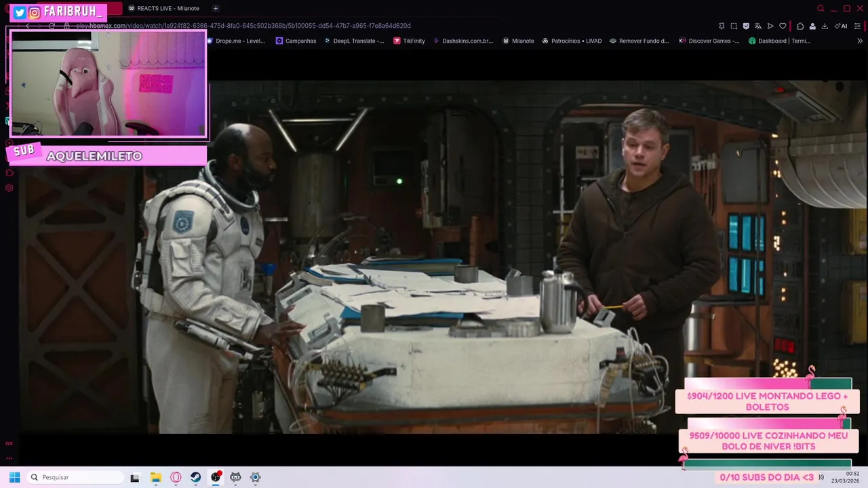Click the taskbar volume speaker icon

pyautogui.click(x=821, y=477)
